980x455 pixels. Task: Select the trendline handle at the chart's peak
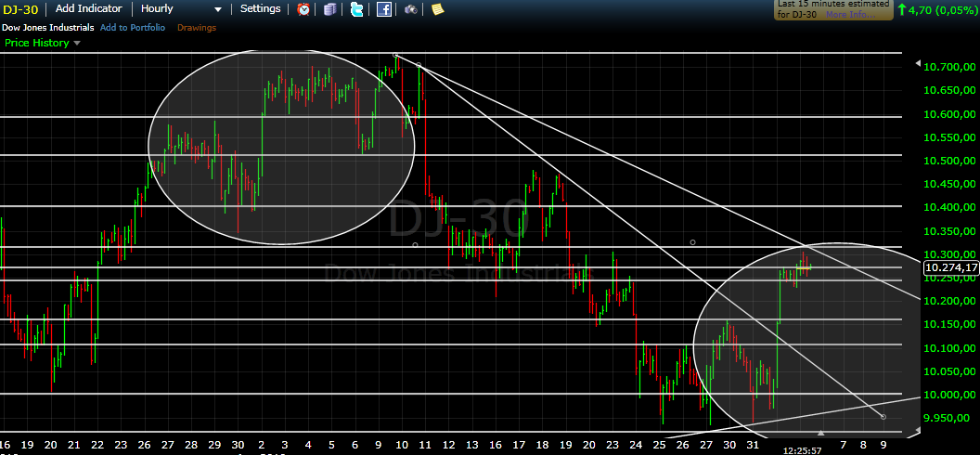click(395, 55)
